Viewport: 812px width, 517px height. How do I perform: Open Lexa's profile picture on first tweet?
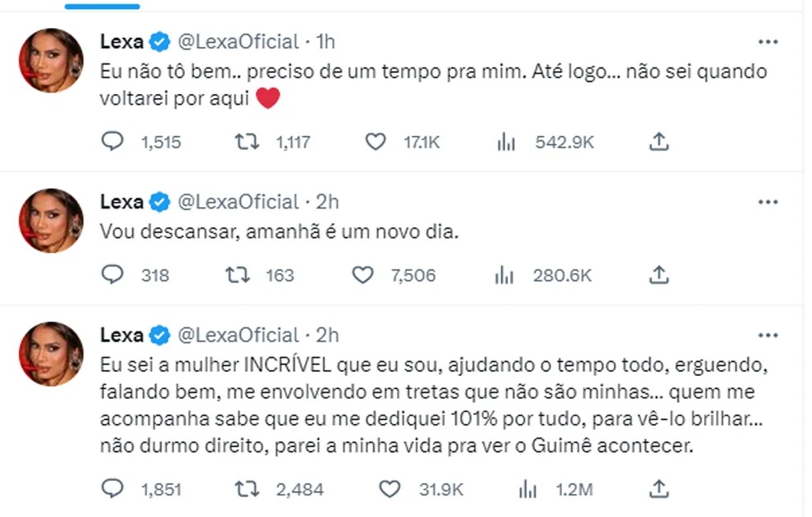point(51,60)
